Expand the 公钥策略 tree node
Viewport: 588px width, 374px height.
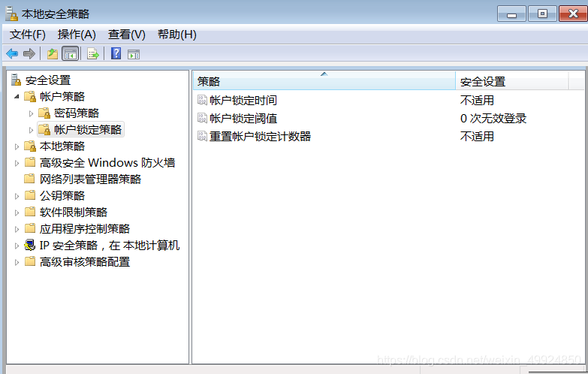point(17,196)
